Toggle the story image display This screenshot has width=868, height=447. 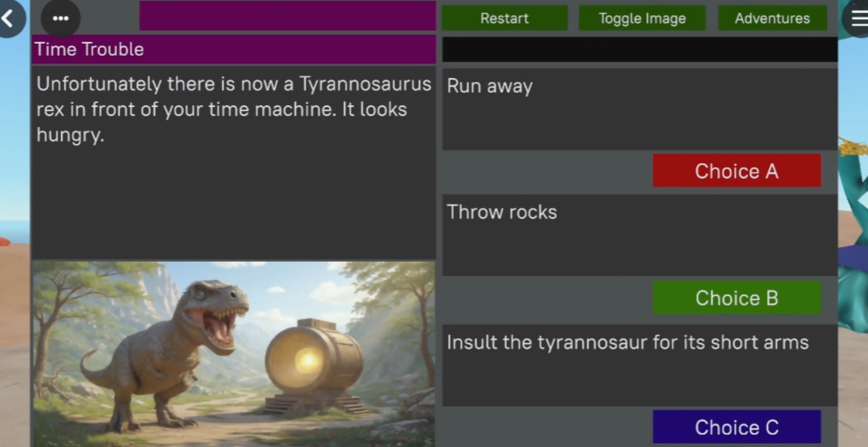[x=642, y=18]
